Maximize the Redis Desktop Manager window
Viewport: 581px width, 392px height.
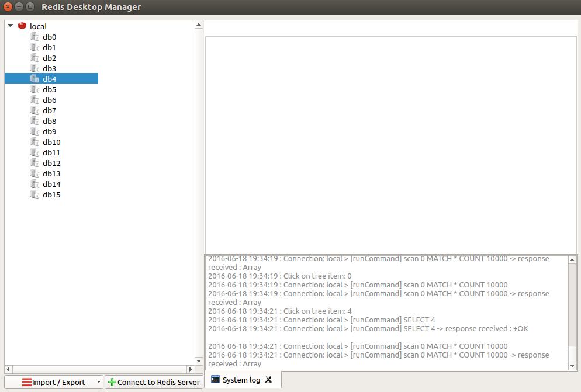30,6
